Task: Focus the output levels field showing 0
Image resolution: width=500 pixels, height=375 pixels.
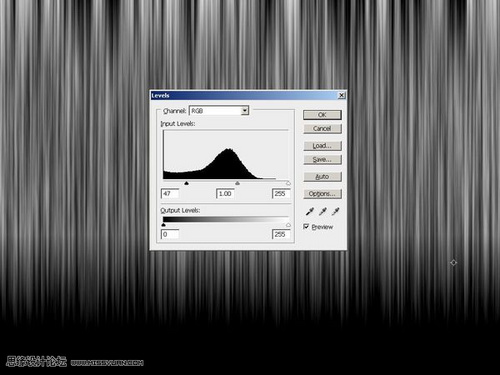Action: coord(170,234)
